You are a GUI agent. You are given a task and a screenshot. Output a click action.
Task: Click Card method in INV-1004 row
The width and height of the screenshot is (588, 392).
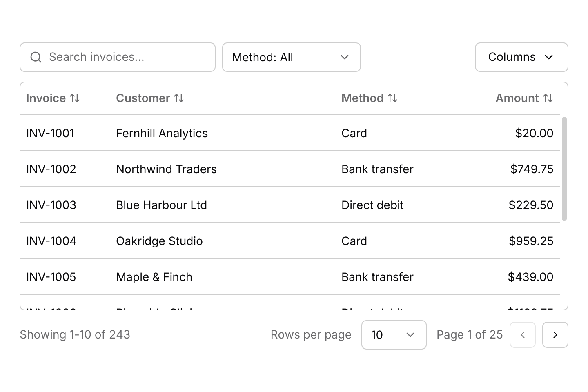pyautogui.click(x=354, y=241)
